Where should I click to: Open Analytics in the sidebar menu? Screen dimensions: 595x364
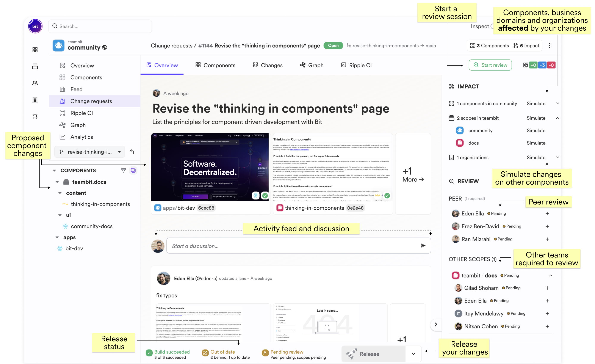pos(82,137)
